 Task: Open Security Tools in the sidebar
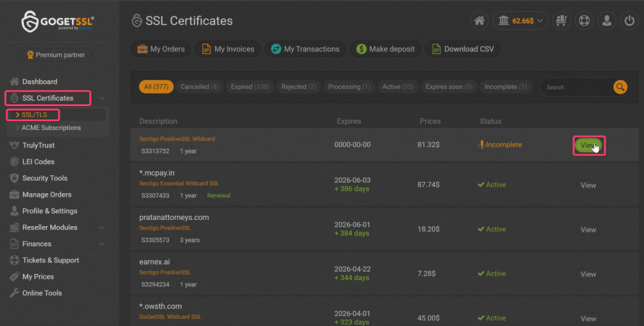point(45,178)
